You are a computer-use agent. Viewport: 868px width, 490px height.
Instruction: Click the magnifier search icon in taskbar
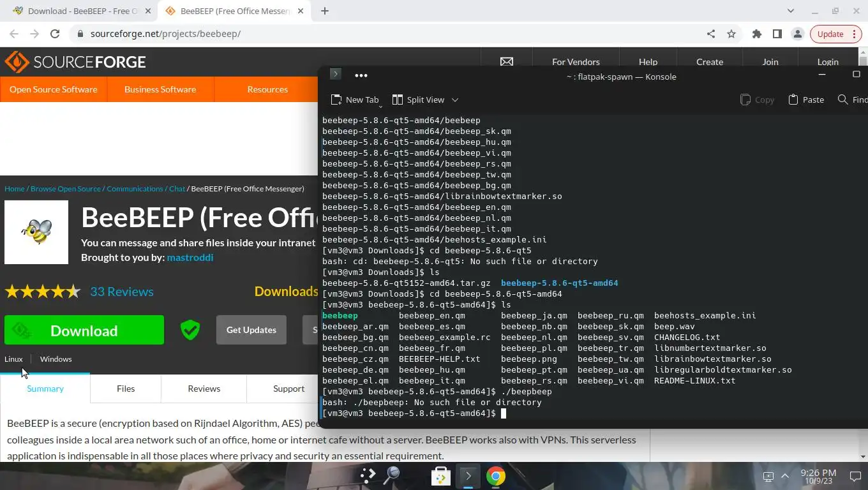click(x=391, y=475)
